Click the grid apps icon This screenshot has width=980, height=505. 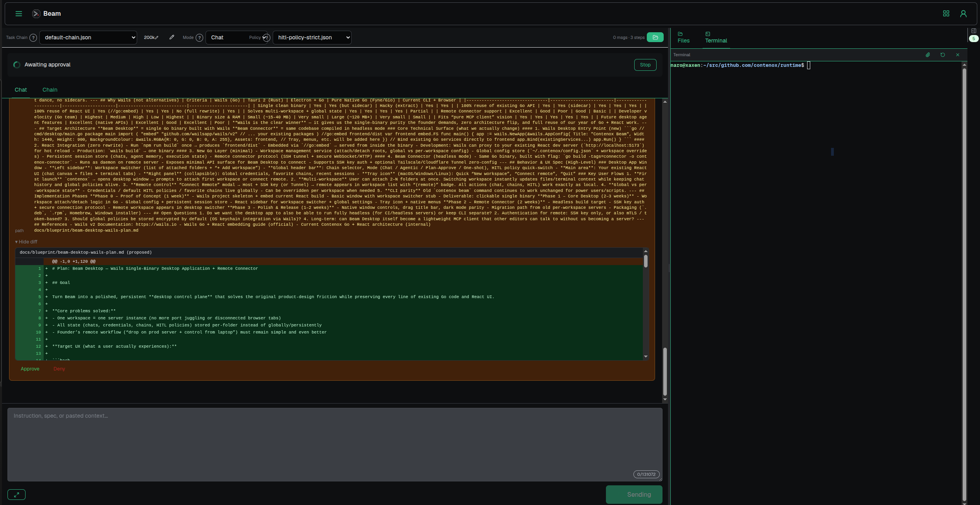pyautogui.click(x=946, y=14)
